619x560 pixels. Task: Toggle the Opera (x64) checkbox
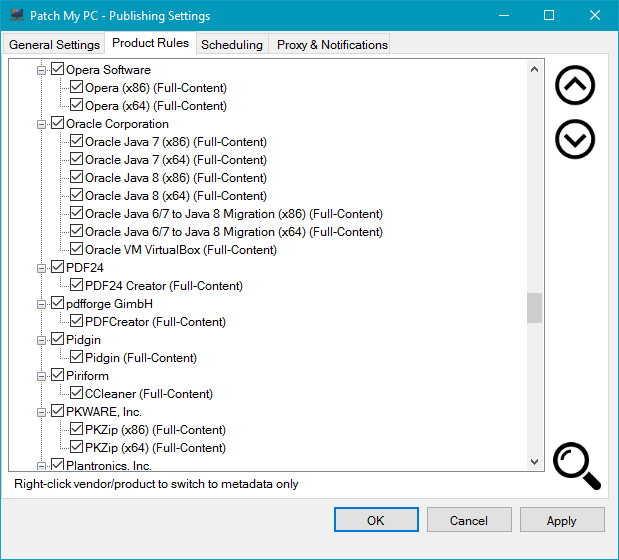(x=76, y=105)
